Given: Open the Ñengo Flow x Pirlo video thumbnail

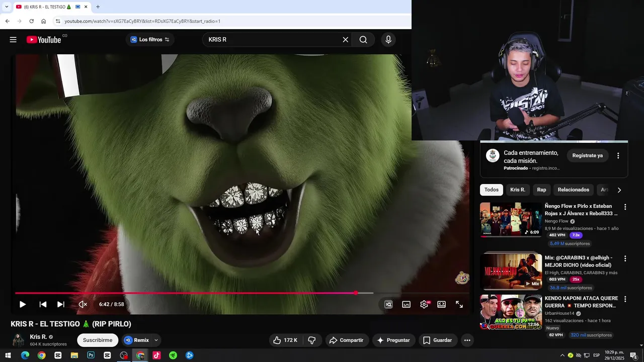Looking at the screenshot, I should click(511, 220).
